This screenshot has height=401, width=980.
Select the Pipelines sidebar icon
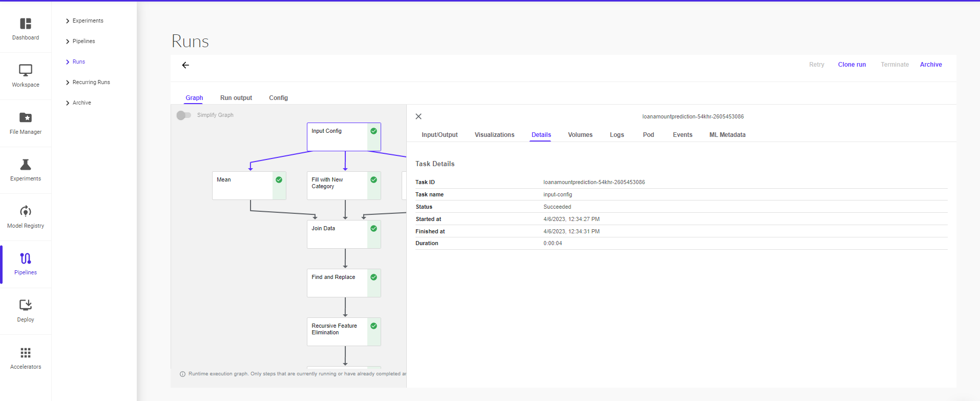click(26, 258)
